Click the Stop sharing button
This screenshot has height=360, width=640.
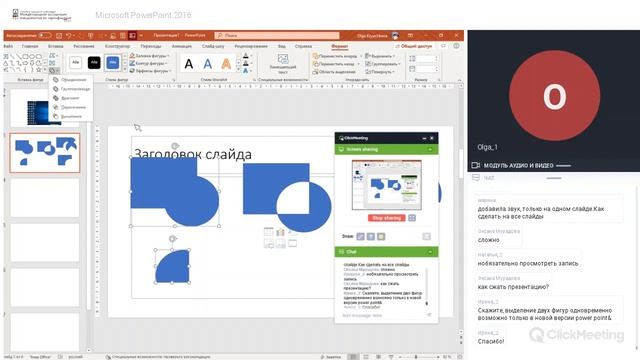click(x=387, y=218)
